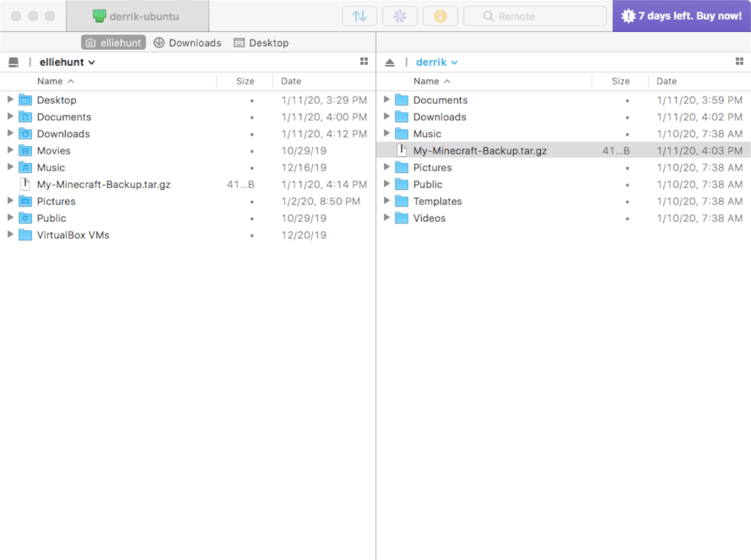Open the transfers arrows toolbar button

coord(359,16)
